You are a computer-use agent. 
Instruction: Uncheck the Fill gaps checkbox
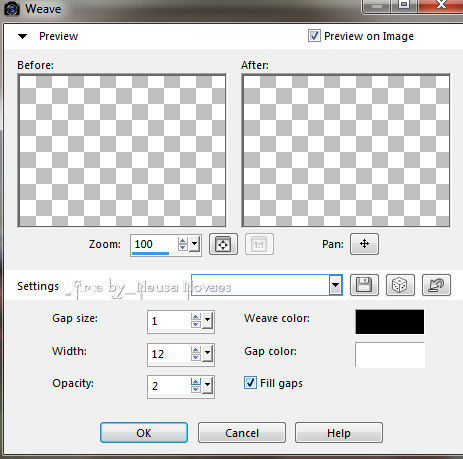point(250,383)
